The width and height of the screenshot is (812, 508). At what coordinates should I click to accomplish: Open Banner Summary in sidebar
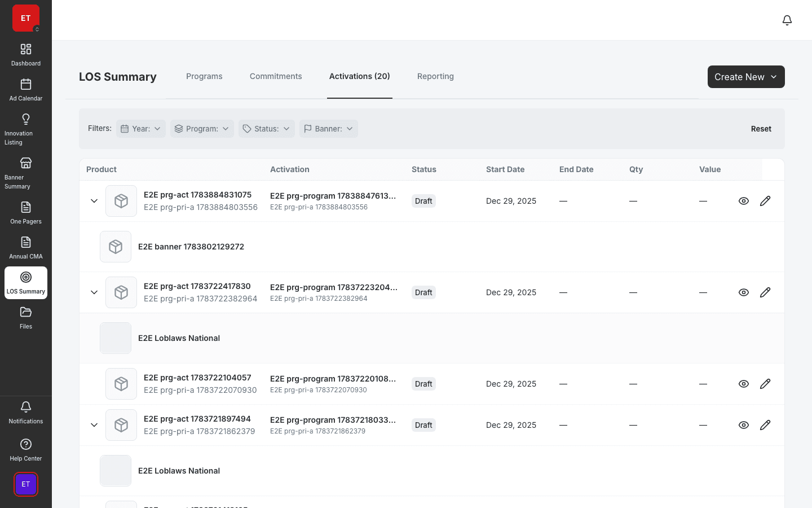(26, 173)
